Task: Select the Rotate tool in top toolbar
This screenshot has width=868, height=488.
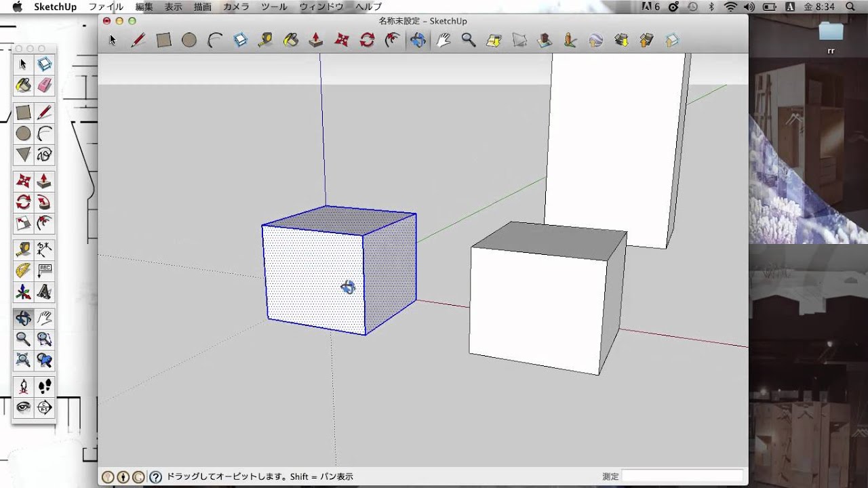Action: (x=367, y=40)
